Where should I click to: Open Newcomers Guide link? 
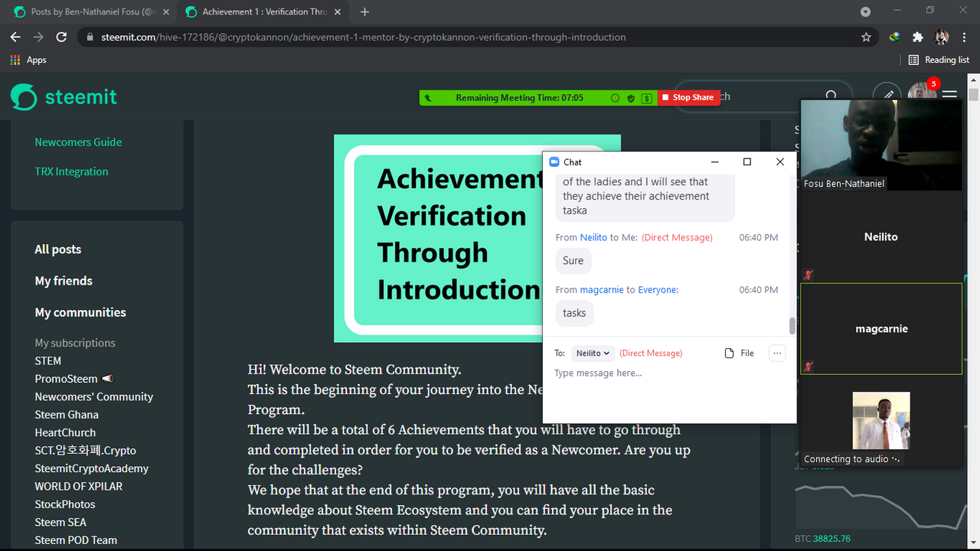click(78, 142)
